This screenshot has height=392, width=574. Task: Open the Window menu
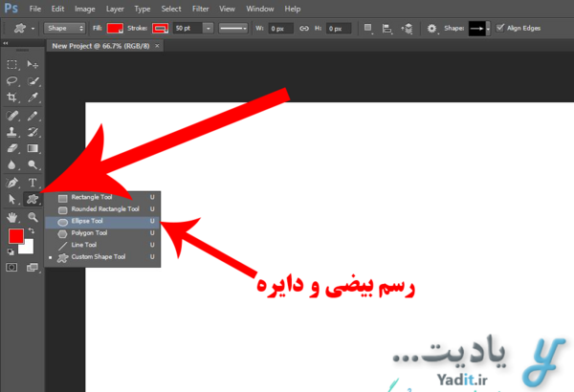pyautogui.click(x=259, y=9)
